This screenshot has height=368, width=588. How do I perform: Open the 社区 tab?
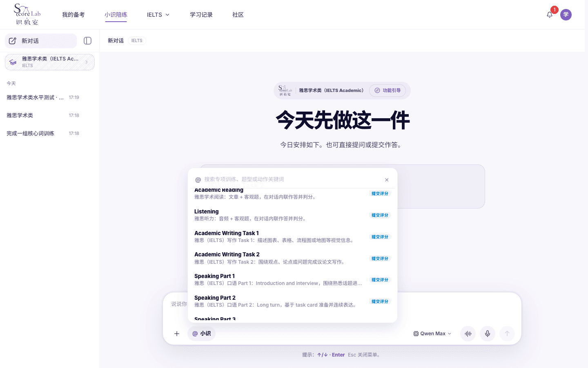click(x=238, y=15)
